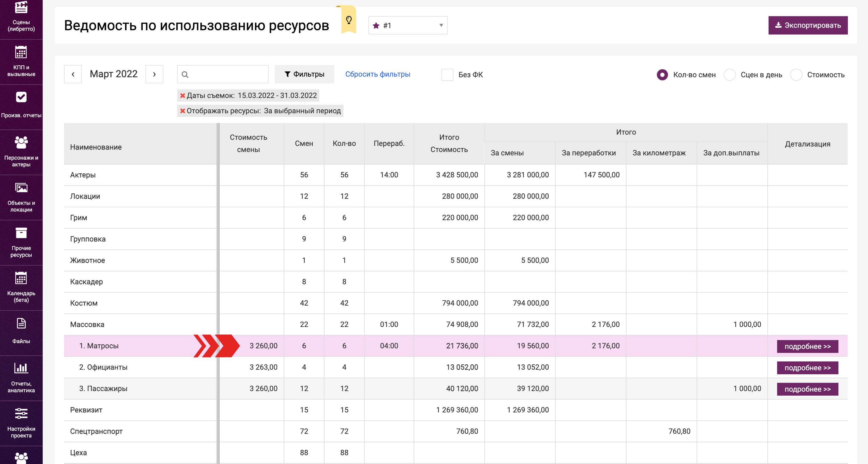Screen dimensions: 868x464
Task: Open the Фильтры panel
Action: coord(304,74)
